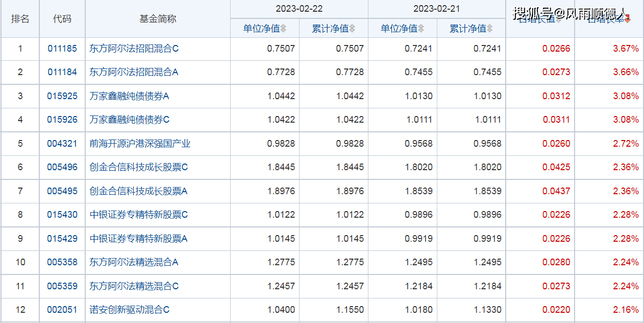Open fund 东方阿尔法精选混合A
Image resolution: width=644 pixels, height=323 pixels.
[x=134, y=262]
